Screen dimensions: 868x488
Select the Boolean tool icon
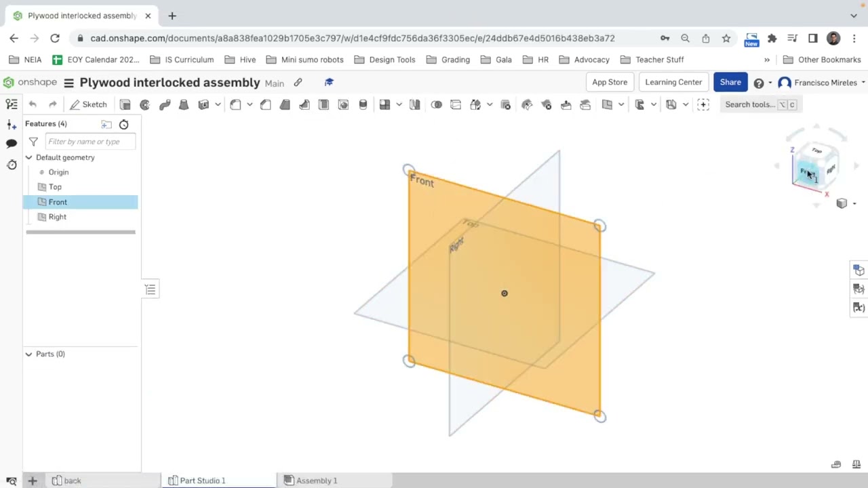pos(437,104)
